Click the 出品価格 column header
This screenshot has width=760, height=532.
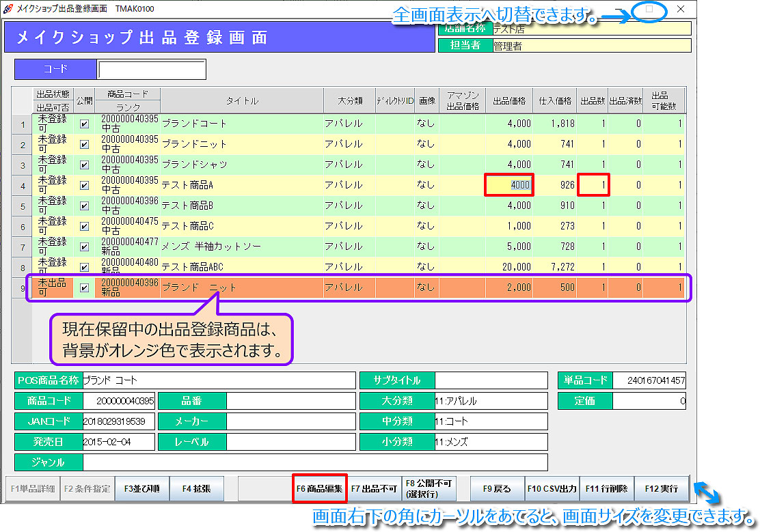pyautogui.click(x=508, y=101)
